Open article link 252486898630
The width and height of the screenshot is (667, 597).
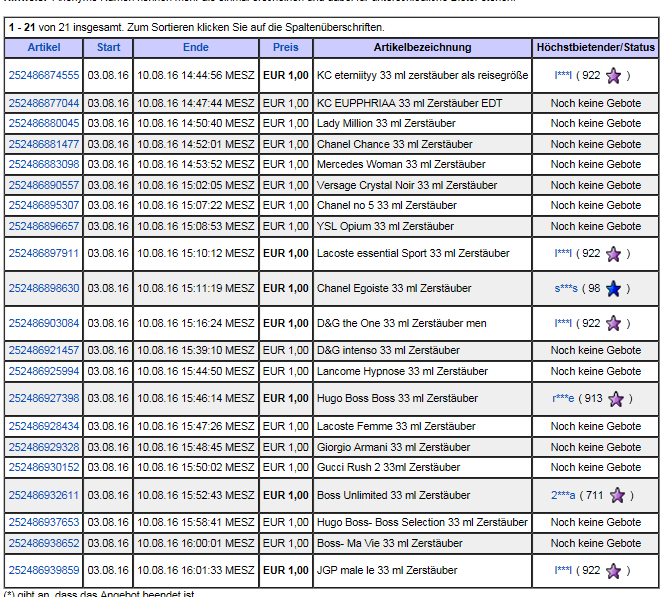pyautogui.click(x=44, y=289)
